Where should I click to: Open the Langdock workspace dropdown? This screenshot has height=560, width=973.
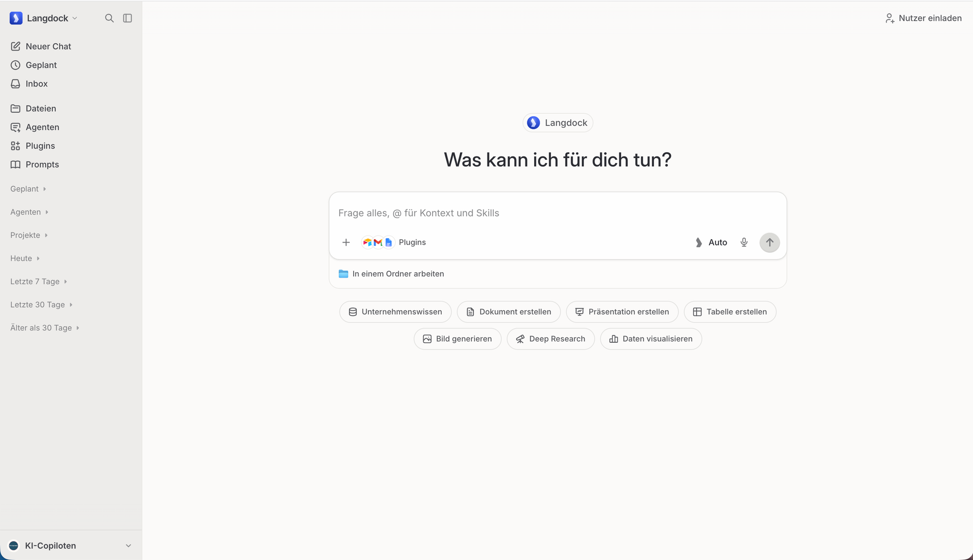[x=43, y=18]
